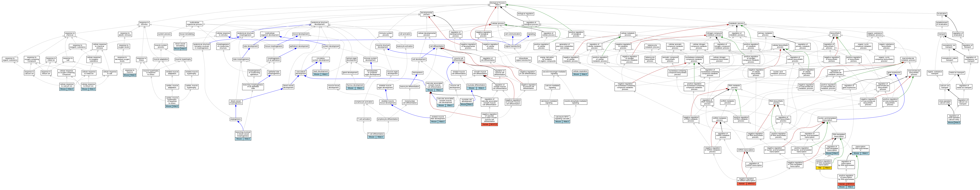The width and height of the screenshot is (980, 190).
Task: Click 'inositol phosphate-mediated signaling' node
Action: [x=575, y=102]
